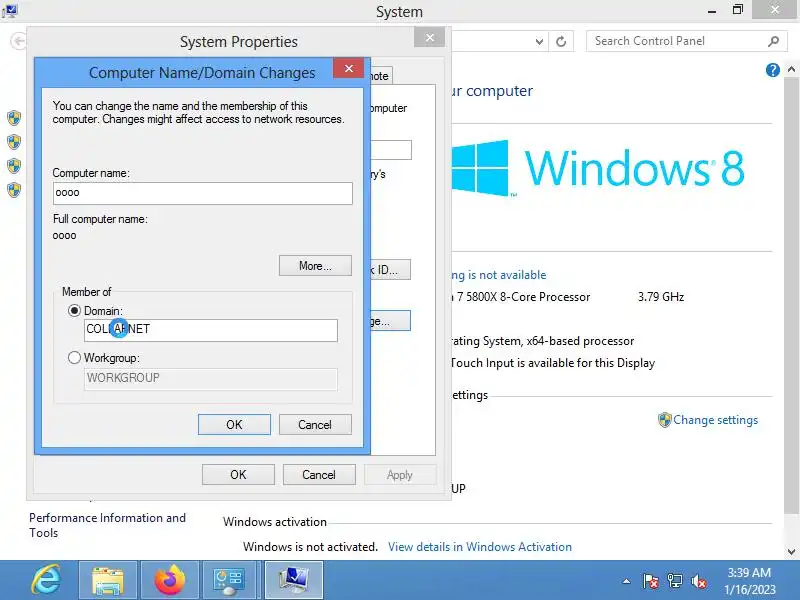Show hidden tray icons arrow
The height and width of the screenshot is (600, 800).
[627, 581]
